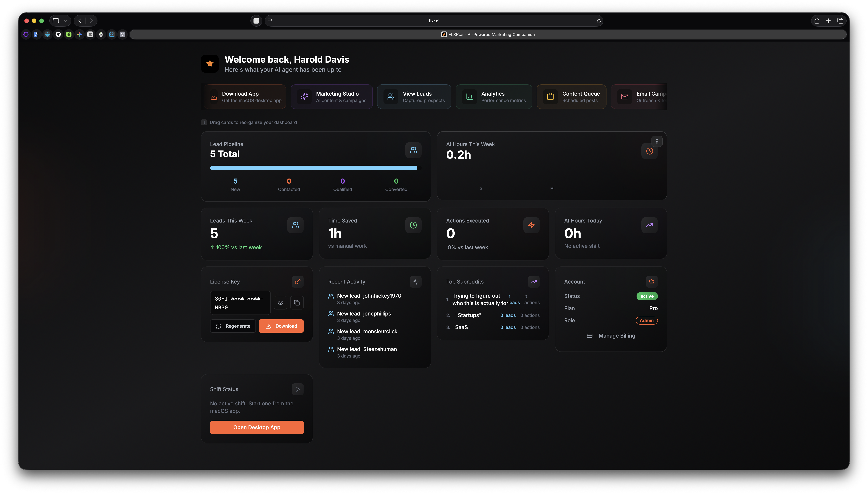
Task: Click the Actions Executed lightning icon
Action: tap(531, 225)
